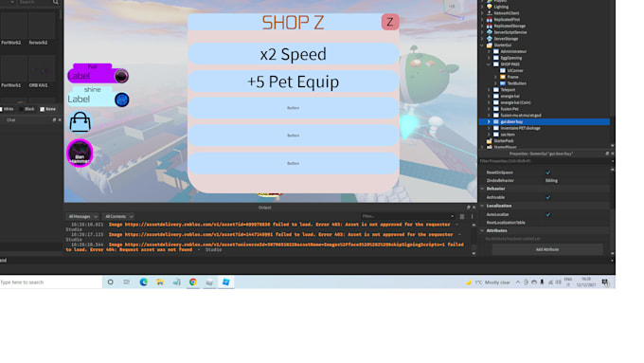The width and height of the screenshot is (644, 363).
Task: Expand the Frame node under SHOP PASS
Action: coord(495,77)
